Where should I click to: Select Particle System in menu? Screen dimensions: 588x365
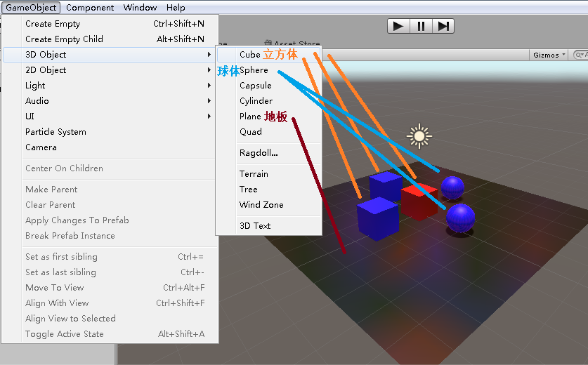[110, 132]
